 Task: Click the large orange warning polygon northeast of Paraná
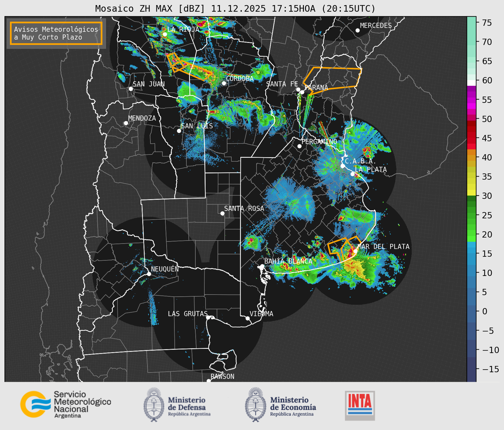[x=332, y=81]
